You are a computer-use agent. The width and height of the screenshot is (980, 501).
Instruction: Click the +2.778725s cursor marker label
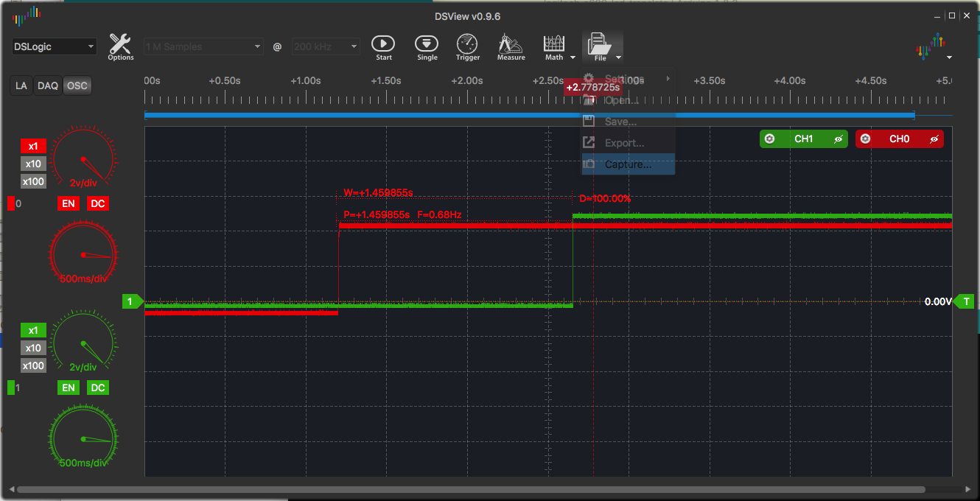coord(593,87)
